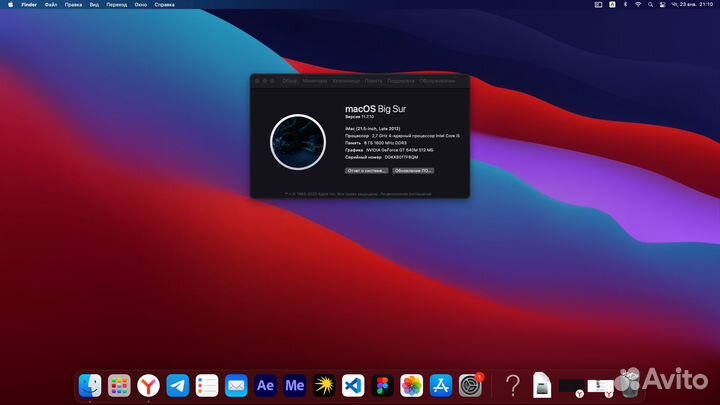Screen dimensions: 720x405
Task: Open the Finder menu
Action: pyautogui.click(x=29, y=5)
